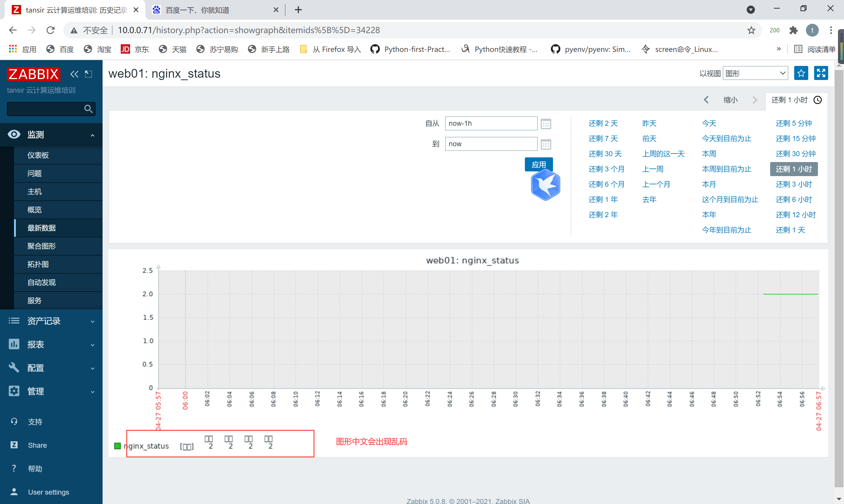The height and width of the screenshot is (504, 844).
Task: Open the 服务 services menu item
Action: [x=58, y=301]
